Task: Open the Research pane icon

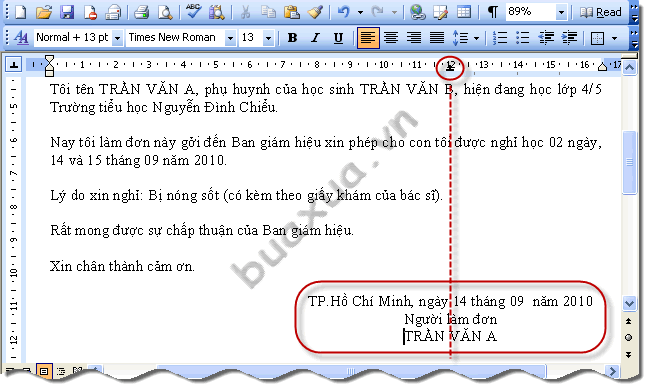Action: click(216, 12)
